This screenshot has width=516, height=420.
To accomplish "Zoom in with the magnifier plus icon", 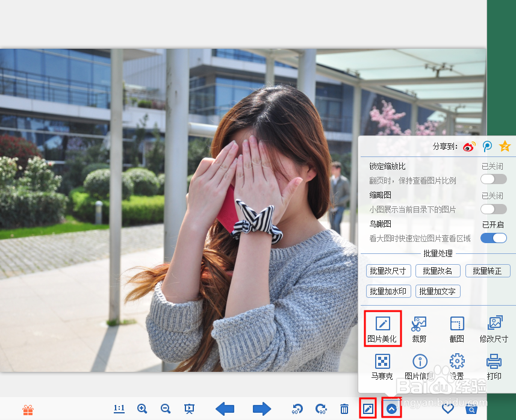I will [142, 409].
